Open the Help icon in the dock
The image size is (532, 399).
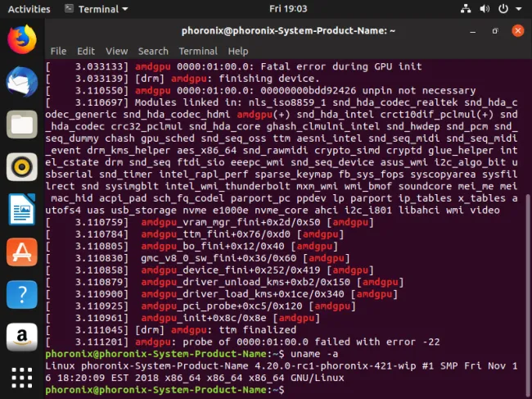[x=22, y=294]
